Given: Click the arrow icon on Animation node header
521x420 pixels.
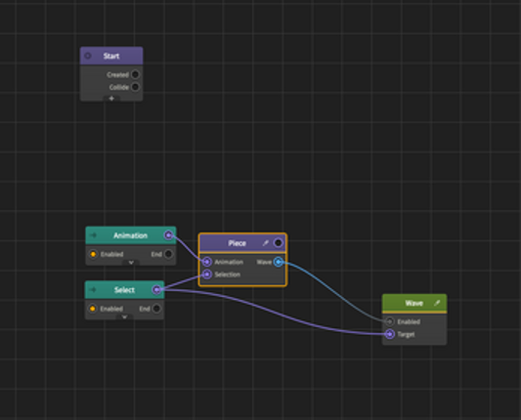Looking at the screenshot, I should pos(93,235).
